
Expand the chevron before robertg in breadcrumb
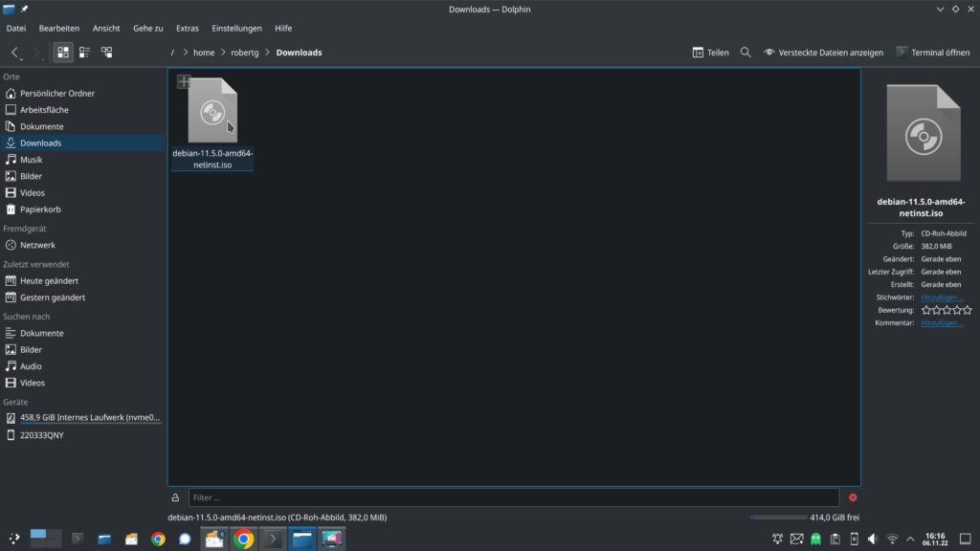point(223,53)
